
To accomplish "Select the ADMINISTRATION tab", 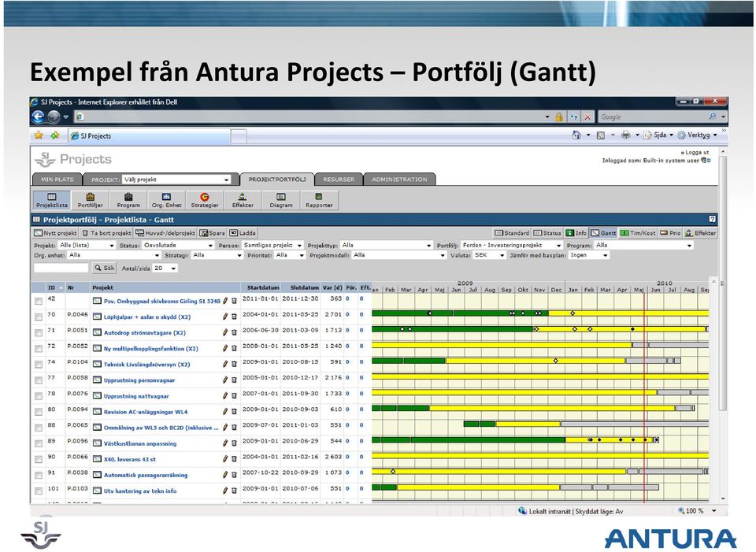I will click(x=399, y=180).
